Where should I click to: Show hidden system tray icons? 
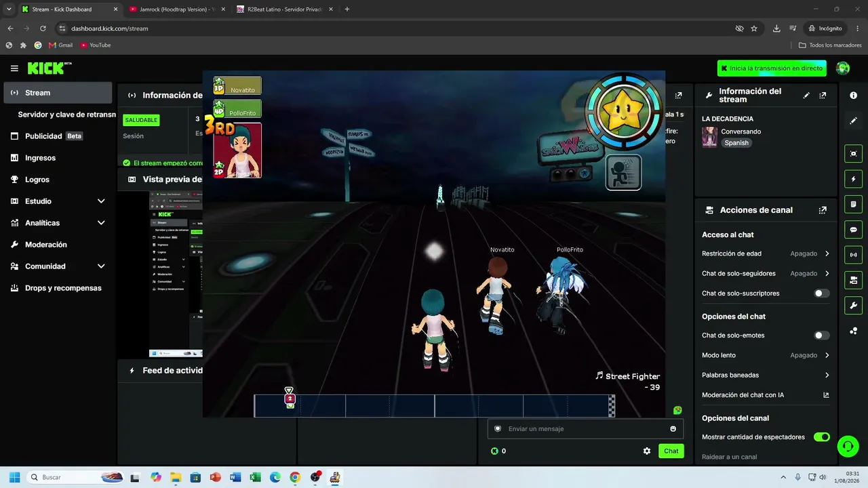pyautogui.click(x=783, y=477)
